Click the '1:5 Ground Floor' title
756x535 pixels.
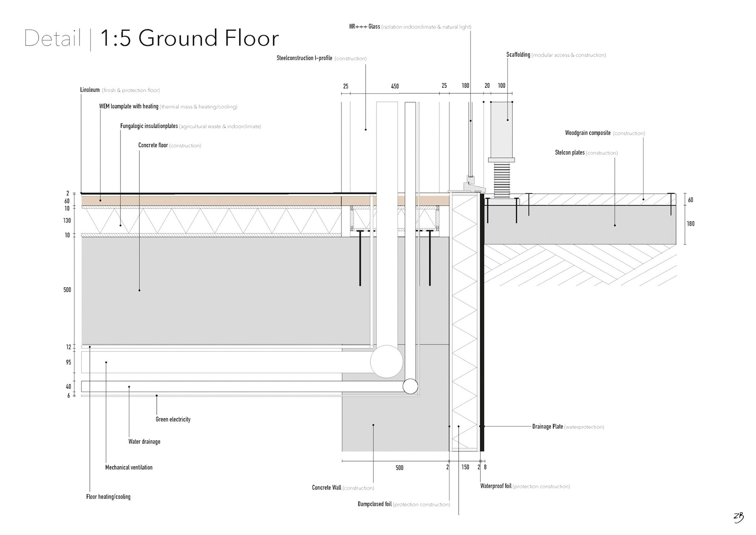click(189, 38)
